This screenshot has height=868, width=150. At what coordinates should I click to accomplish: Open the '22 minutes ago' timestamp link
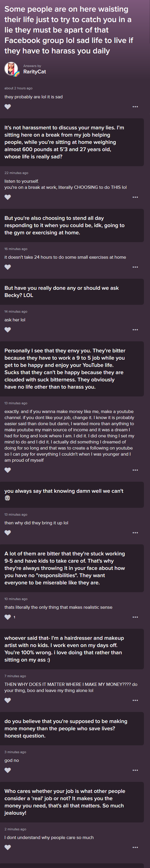(16, 173)
